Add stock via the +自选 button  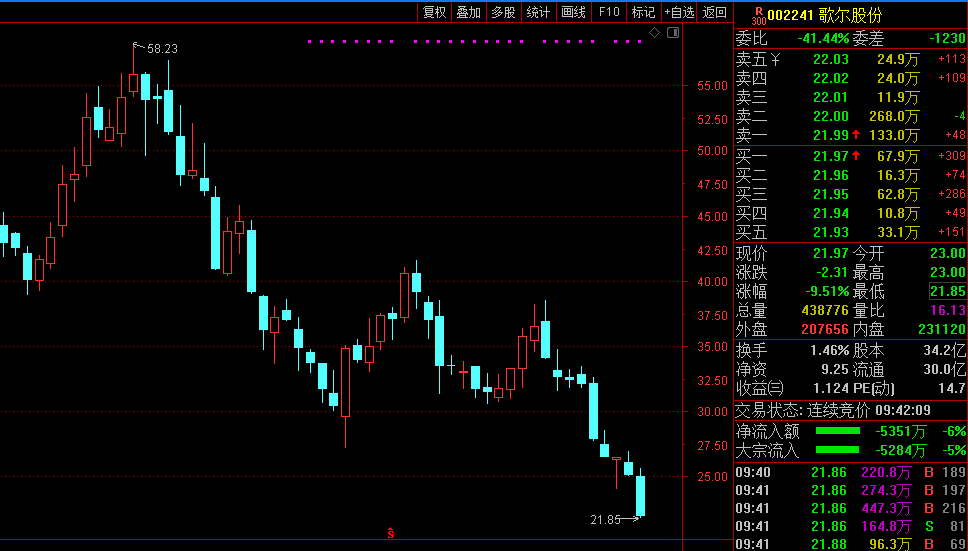point(678,12)
